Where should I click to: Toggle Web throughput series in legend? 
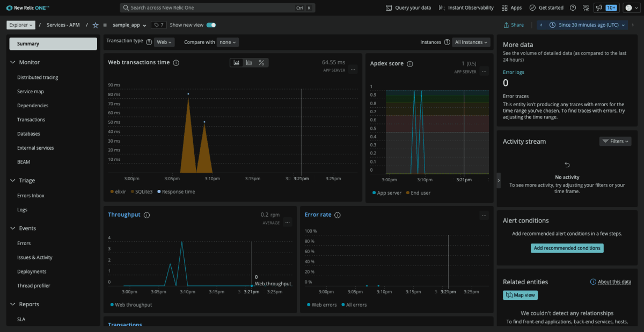(131, 305)
